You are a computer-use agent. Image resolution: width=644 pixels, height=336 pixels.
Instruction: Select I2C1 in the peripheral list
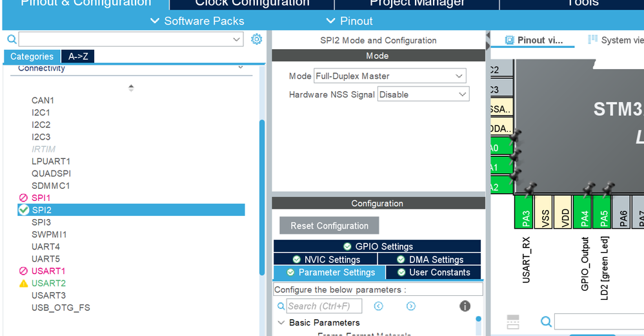(41, 112)
